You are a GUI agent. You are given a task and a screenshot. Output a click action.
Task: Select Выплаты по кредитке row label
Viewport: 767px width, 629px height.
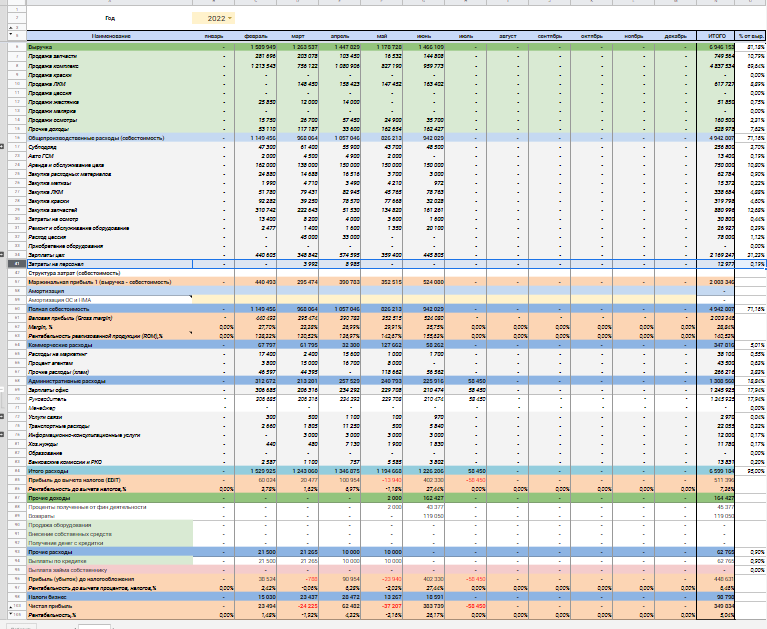click(x=110, y=561)
